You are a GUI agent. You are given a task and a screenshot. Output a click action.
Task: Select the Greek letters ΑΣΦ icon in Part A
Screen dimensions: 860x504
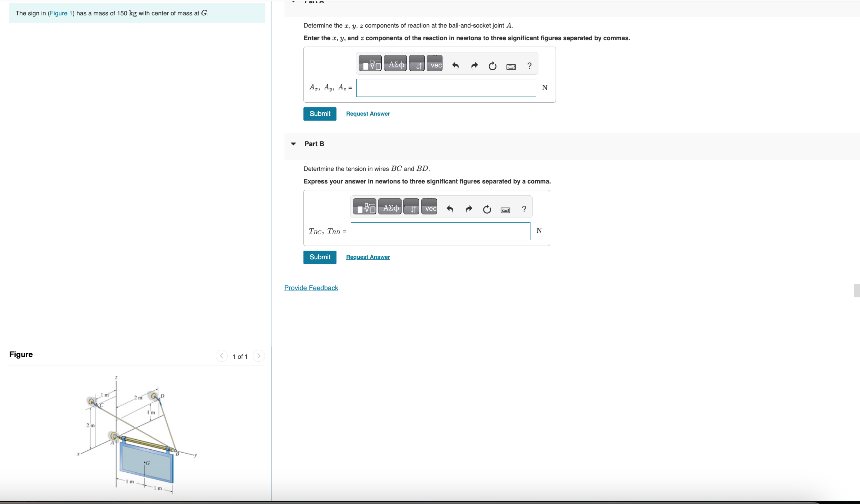pyautogui.click(x=395, y=63)
